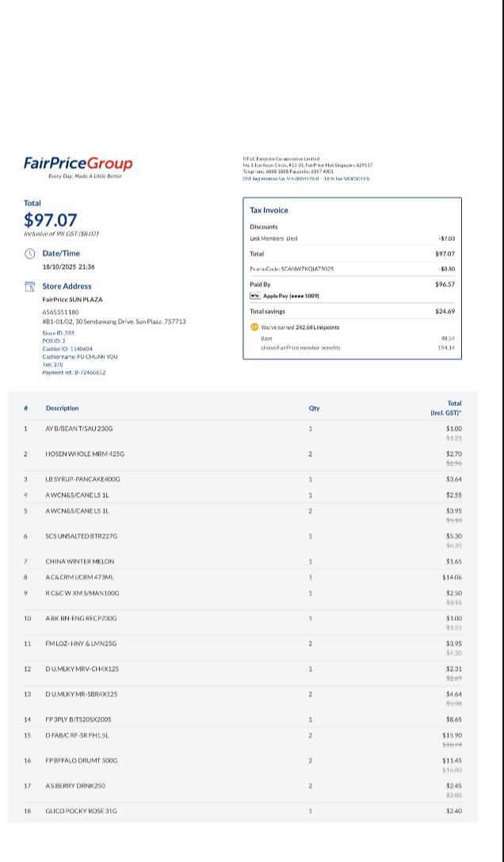Click the 'Cashier ID: 1140604' line
This screenshot has width=504, height=862.
pyautogui.click(x=67, y=349)
